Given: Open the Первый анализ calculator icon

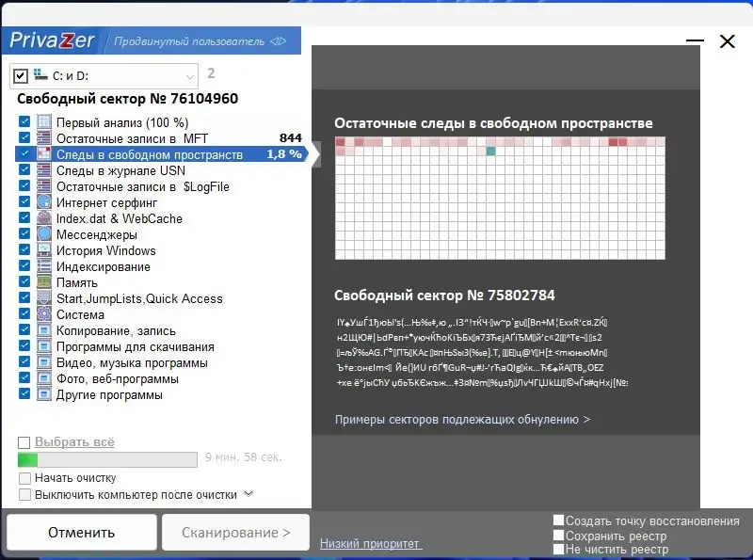Looking at the screenshot, I should 43,121.
